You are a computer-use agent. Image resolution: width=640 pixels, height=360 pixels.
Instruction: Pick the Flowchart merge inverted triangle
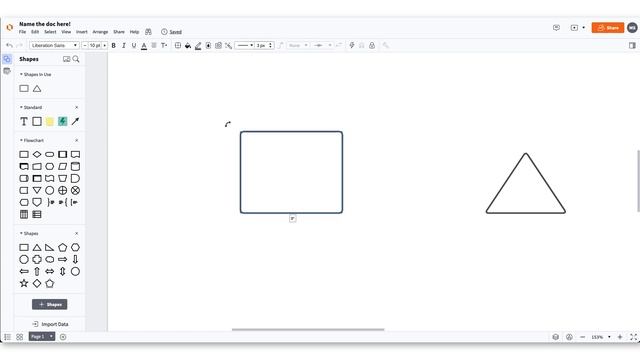coord(37,190)
